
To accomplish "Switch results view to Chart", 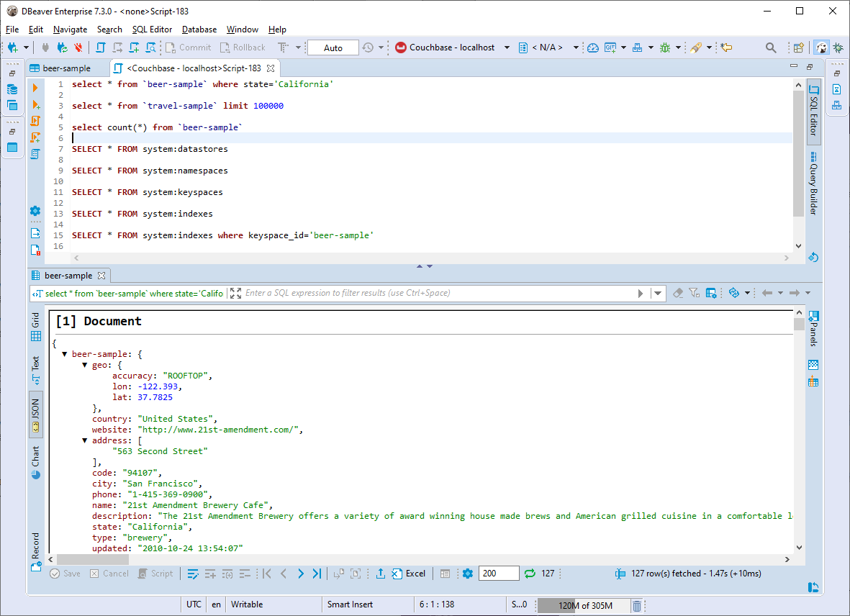I will pyautogui.click(x=36, y=462).
